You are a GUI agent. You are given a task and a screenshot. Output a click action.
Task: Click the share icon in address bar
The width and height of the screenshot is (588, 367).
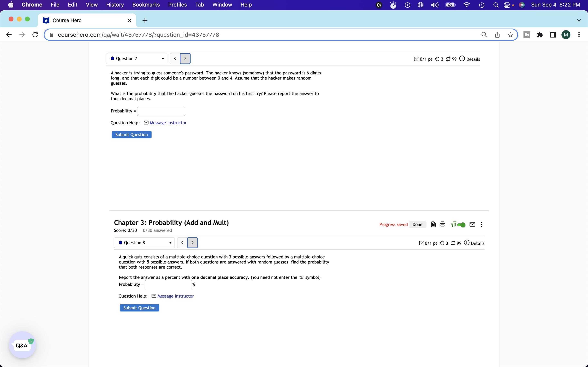pos(497,35)
